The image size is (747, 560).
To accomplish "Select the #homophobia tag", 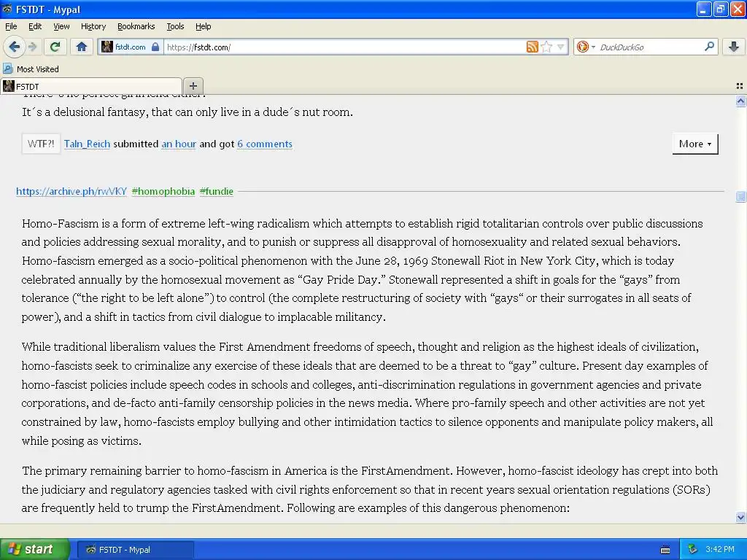I will (163, 191).
